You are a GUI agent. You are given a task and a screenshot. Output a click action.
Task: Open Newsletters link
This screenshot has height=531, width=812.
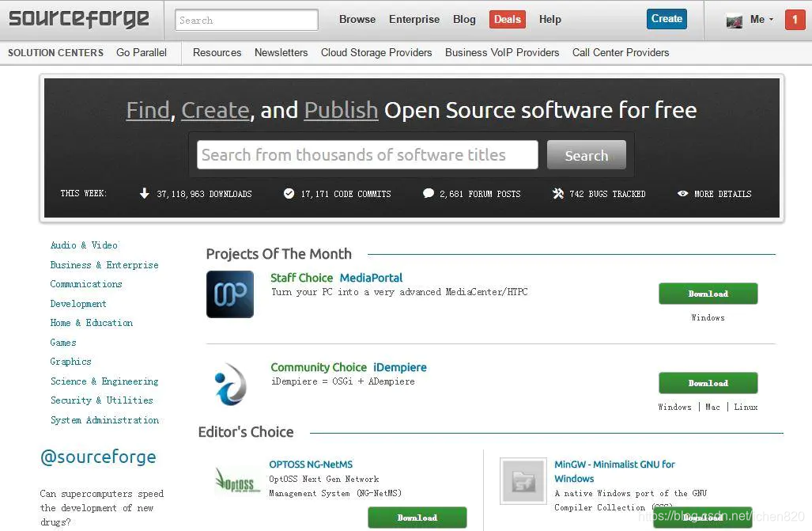(281, 53)
